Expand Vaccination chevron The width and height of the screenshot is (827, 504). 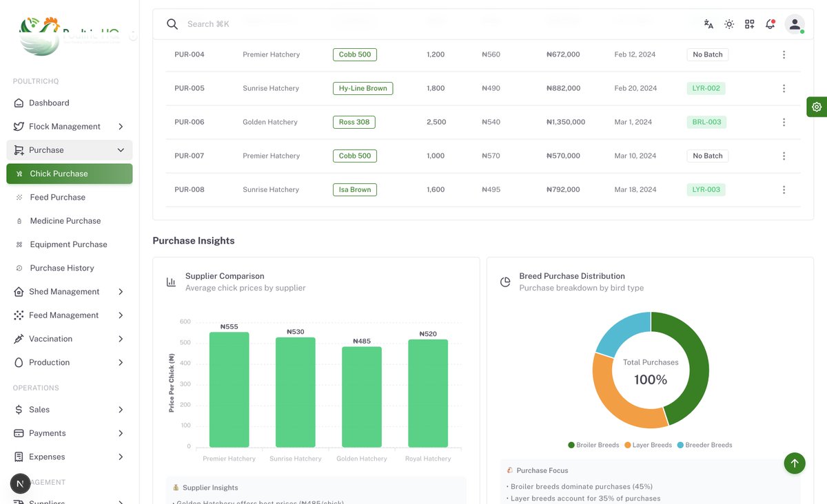[121, 339]
